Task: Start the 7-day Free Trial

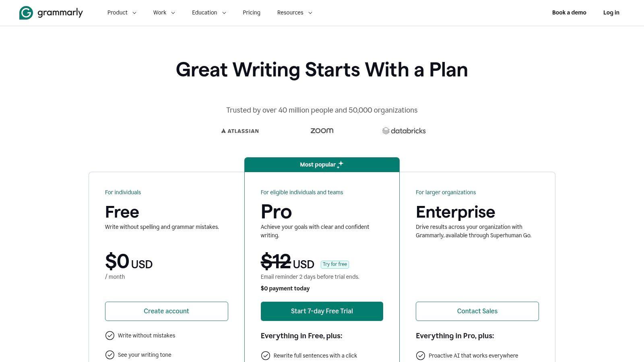Action: coord(322,311)
